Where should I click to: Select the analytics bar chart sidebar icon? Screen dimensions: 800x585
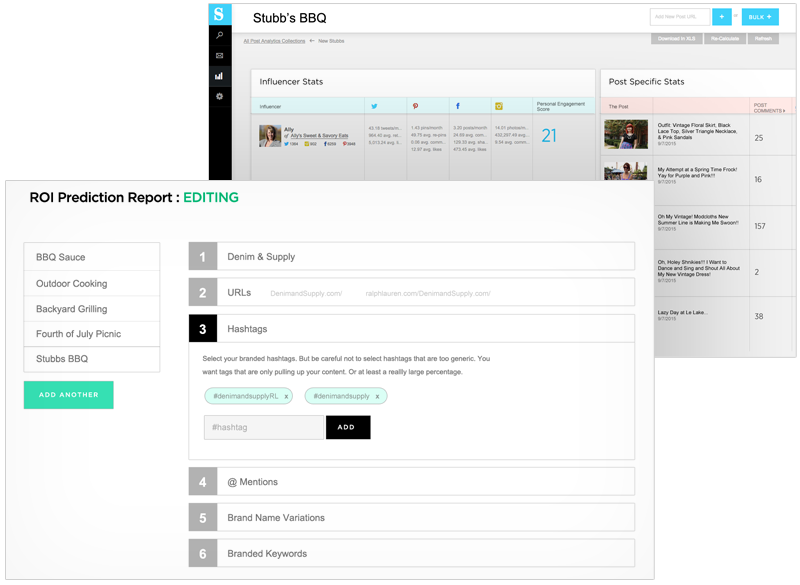coord(220,76)
